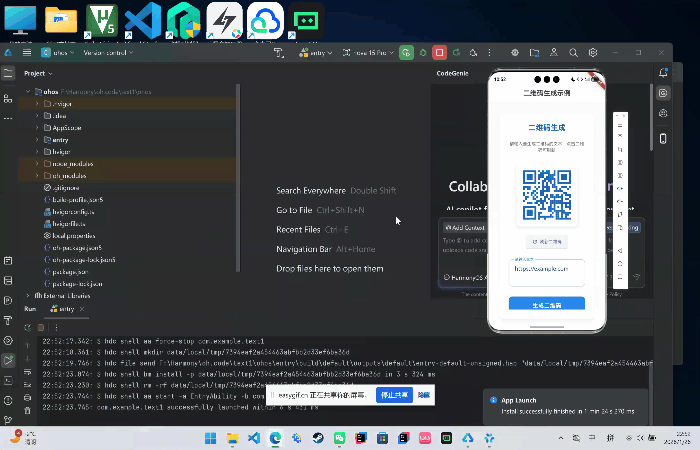The image size is (700, 450).
Task: Select the Run tool window tab label
Action: click(x=30, y=309)
